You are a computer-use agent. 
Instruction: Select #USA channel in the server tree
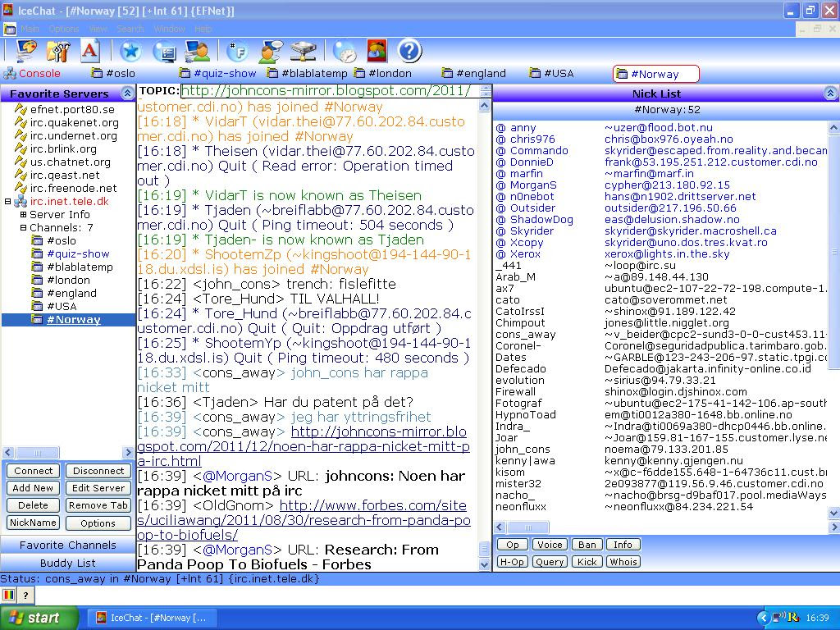coord(62,307)
